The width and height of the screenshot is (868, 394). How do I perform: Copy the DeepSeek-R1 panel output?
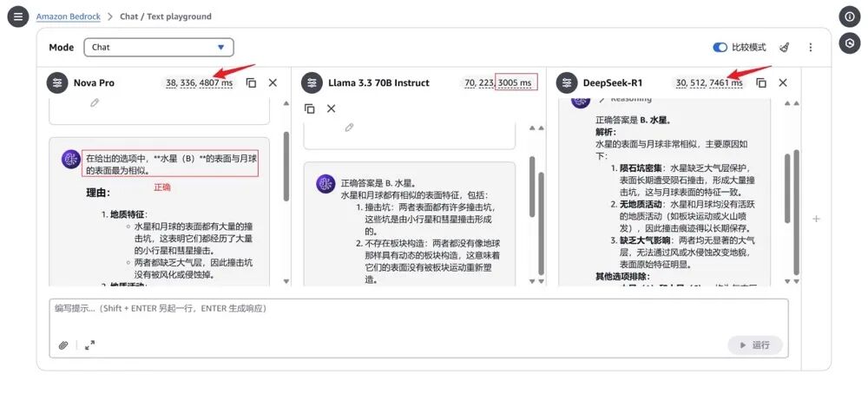click(762, 83)
